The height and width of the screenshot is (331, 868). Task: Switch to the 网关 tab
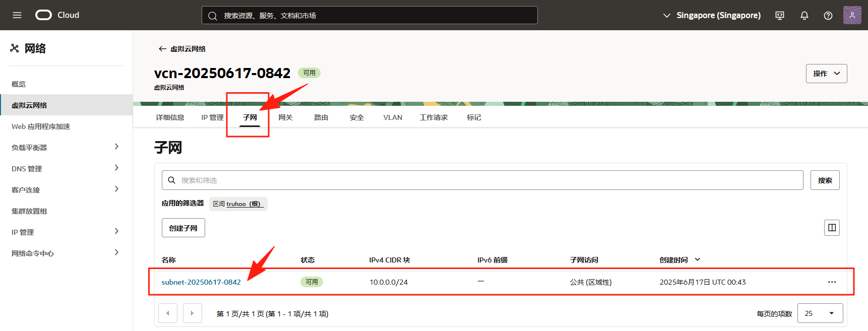tap(285, 117)
